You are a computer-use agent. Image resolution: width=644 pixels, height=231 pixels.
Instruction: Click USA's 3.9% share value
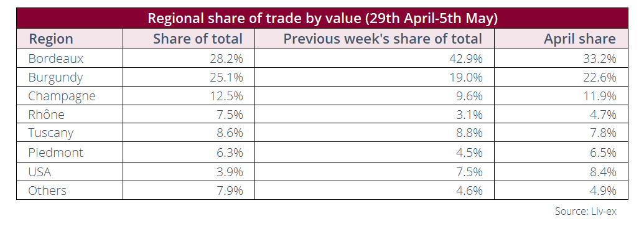[x=230, y=171]
